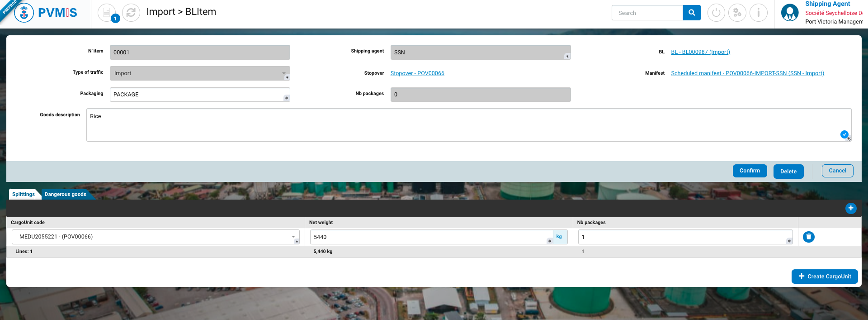Select the Splittings tab
Image resolution: width=868 pixels, height=320 pixels.
[23, 194]
